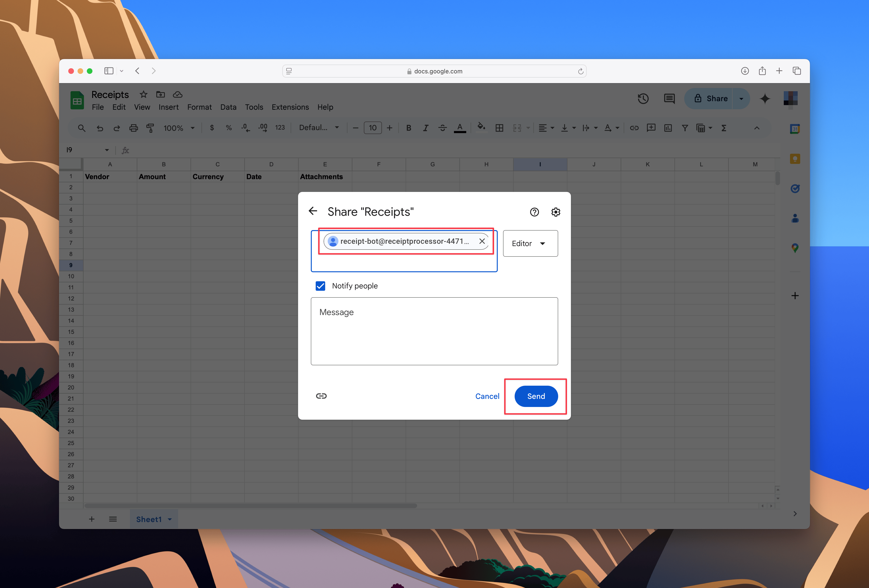Screen dimensions: 869x588
Task: Click the move to folder icon
Action: pos(161,94)
